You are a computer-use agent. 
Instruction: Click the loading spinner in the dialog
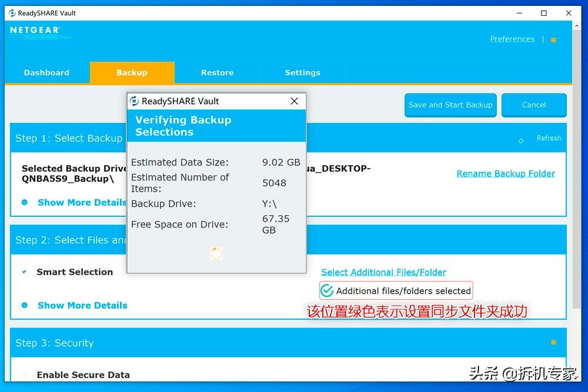pos(216,254)
